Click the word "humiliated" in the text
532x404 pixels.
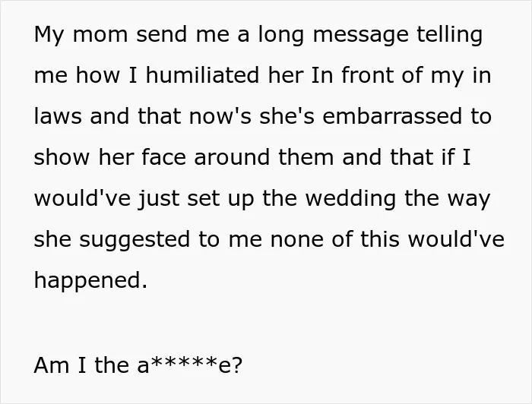pyautogui.click(x=203, y=75)
